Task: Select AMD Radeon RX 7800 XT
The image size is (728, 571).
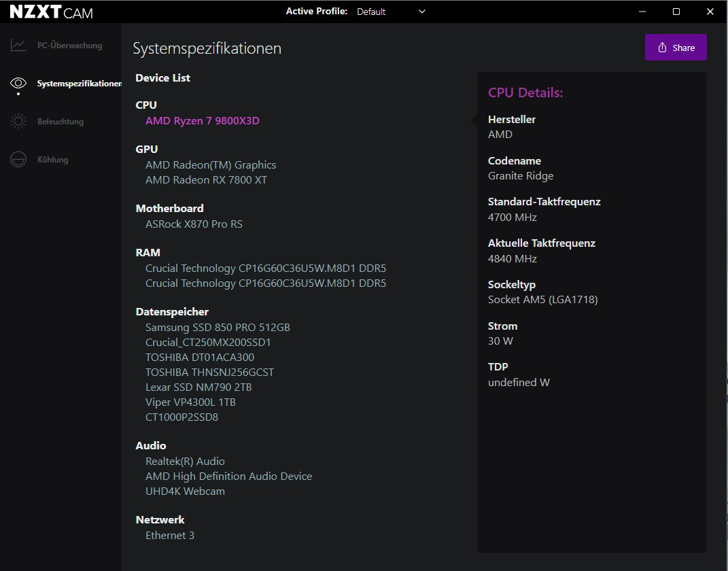Action: (206, 179)
